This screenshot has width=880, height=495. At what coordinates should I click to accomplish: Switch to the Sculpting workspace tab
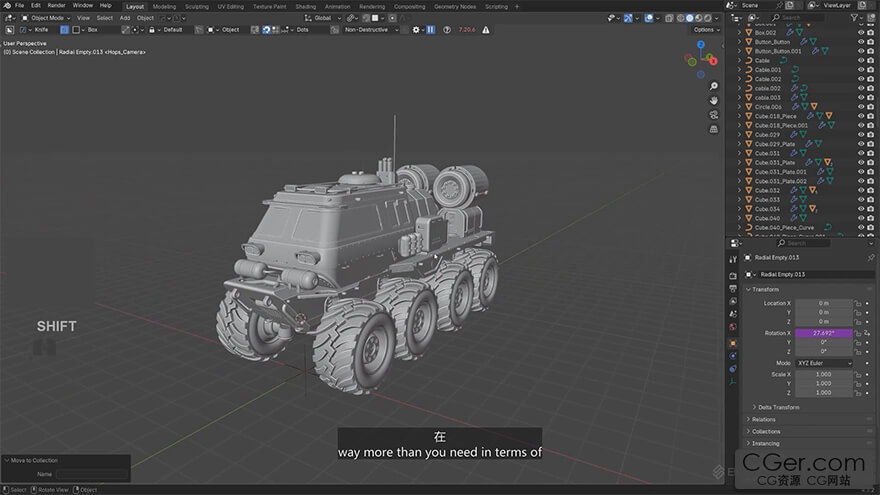[x=197, y=6]
